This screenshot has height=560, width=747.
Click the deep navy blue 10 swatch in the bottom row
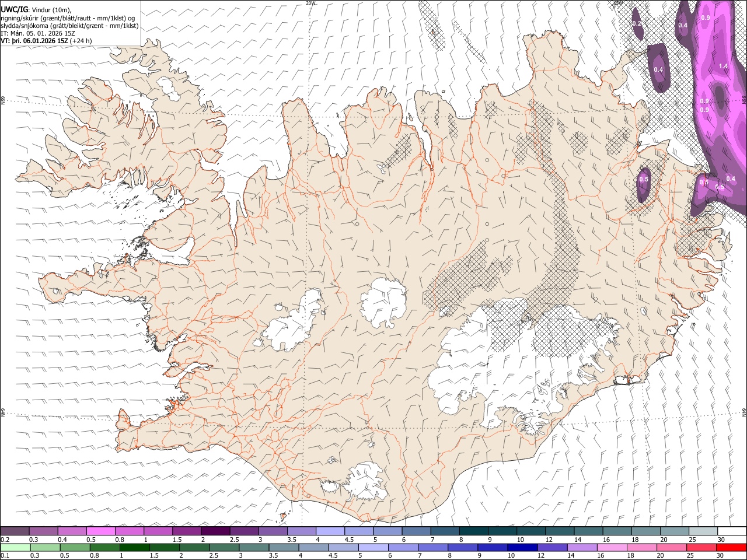tap(522, 548)
